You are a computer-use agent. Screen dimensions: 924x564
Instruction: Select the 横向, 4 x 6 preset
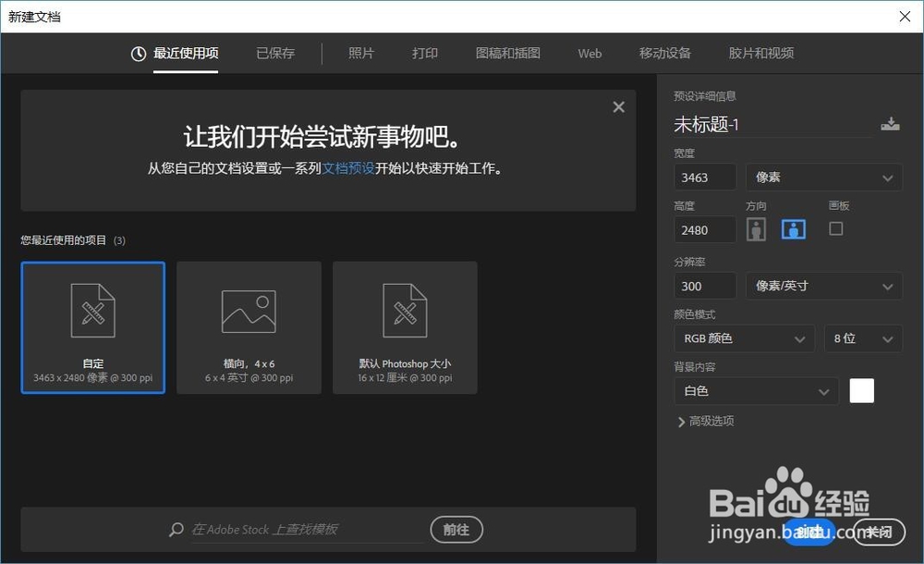[x=249, y=327]
